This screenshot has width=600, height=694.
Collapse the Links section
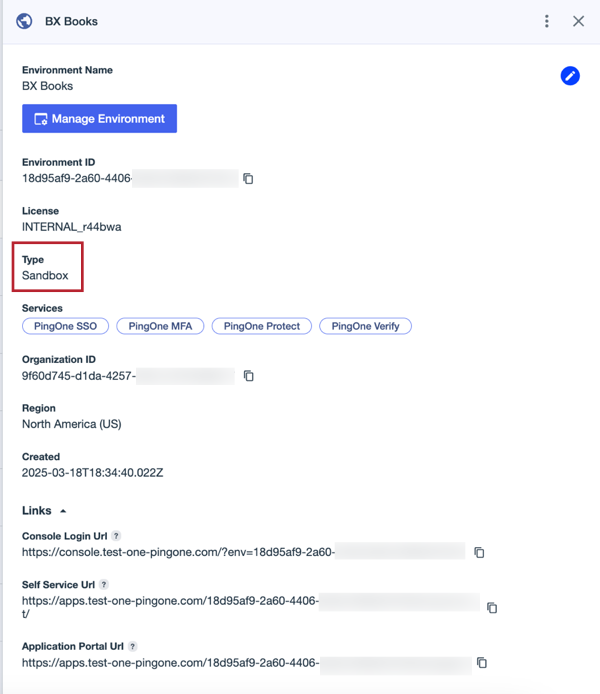tap(64, 511)
